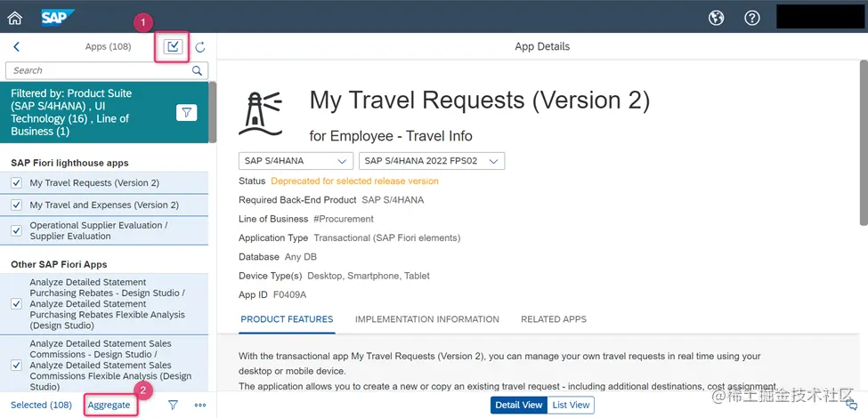Click the app list scrollbar
This screenshot has width=868, height=418.
pyautogui.click(x=213, y=113)
